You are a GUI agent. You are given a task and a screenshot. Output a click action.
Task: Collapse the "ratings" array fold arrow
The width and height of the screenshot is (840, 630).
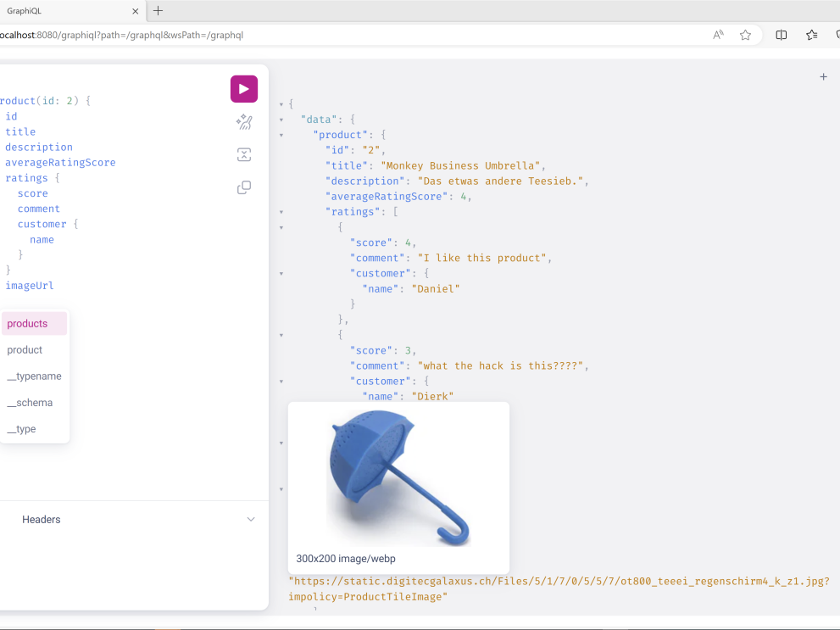coord(281,212)
